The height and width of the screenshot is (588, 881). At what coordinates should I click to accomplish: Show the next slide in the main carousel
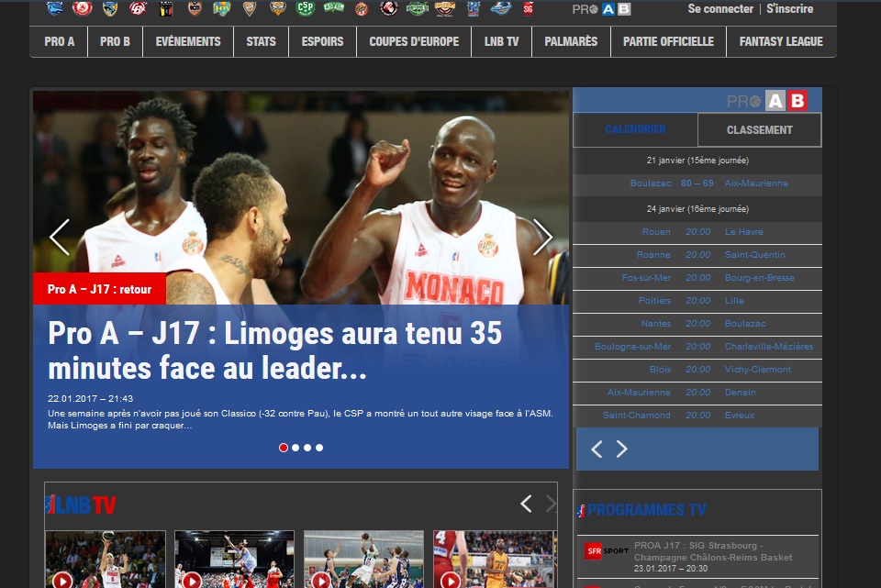(x=542, y=237)
